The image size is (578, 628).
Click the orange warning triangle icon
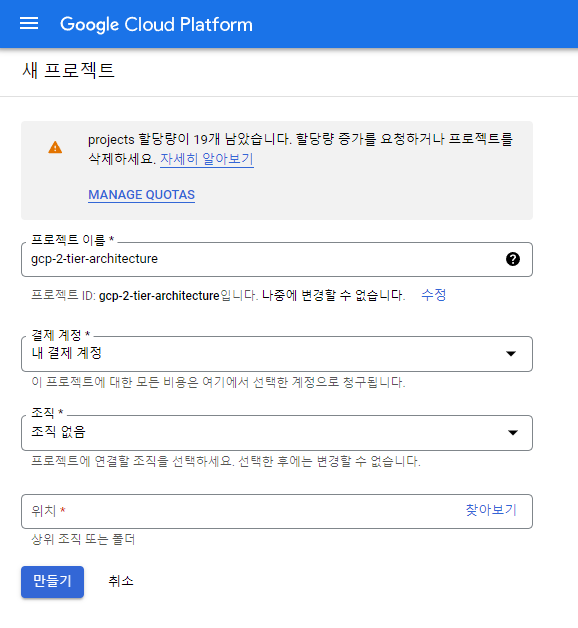point(55,147)
